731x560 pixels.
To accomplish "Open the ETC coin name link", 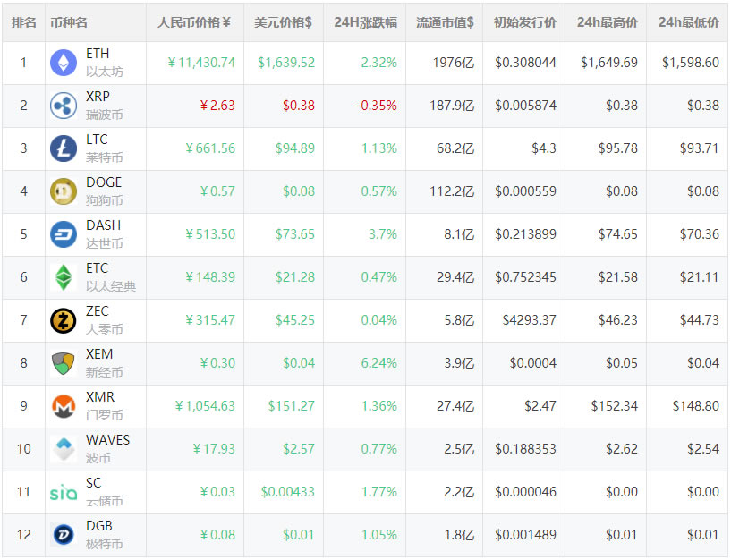I will 97,268.
